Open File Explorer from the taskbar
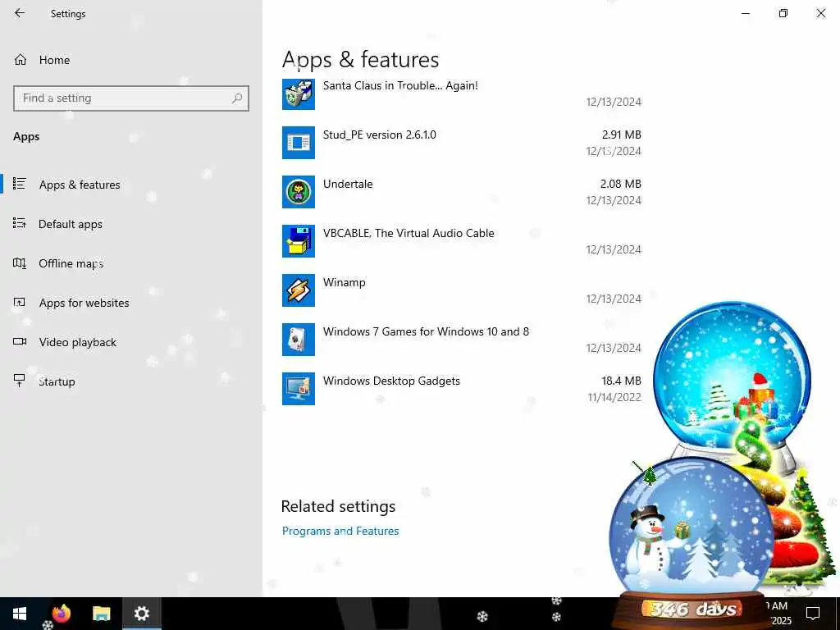The image size is (840, 630). pos(101,614)
